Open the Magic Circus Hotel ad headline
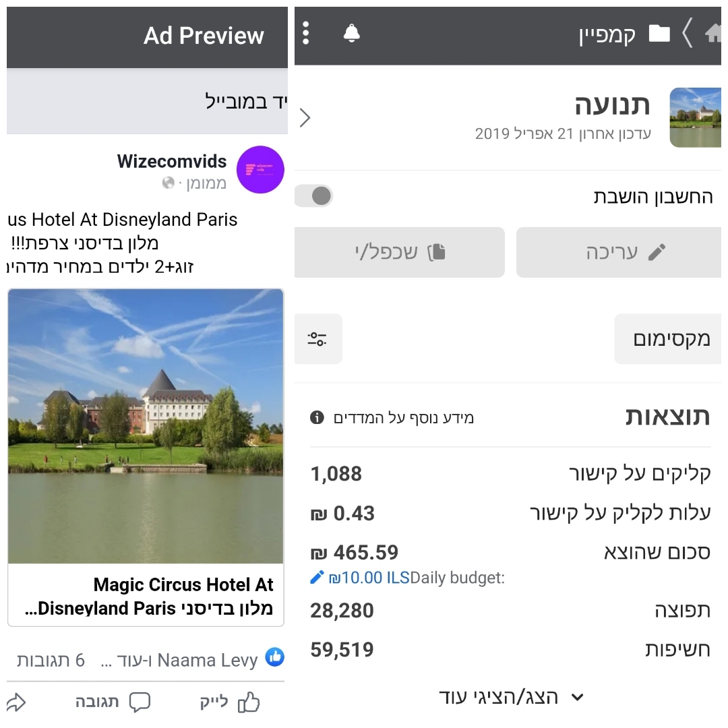This screenshot has width=728, height=728. pos(148,596)
